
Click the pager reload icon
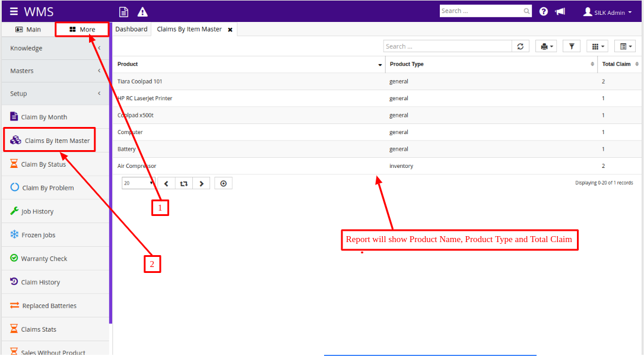coord(184,183)
